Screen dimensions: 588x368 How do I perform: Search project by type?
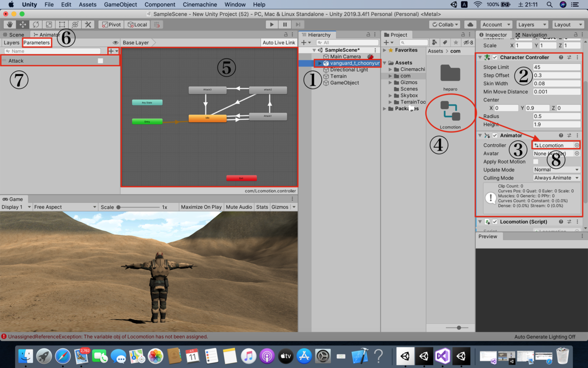pos(435,43)
